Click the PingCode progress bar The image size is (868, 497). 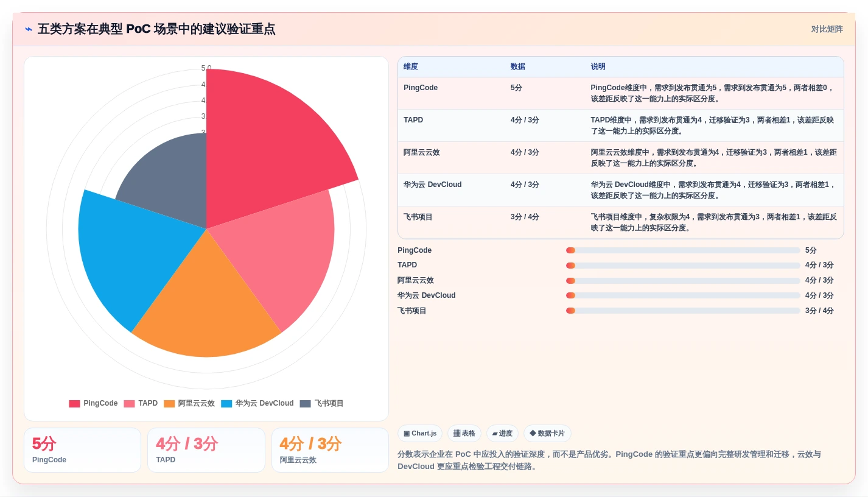pyautogui.click(x=683, y=250)
